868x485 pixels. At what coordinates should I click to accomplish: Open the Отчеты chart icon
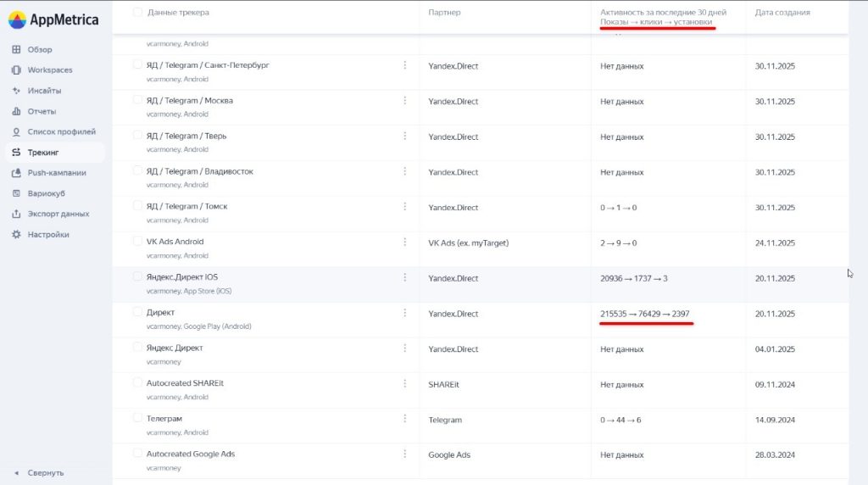(16, 111)
